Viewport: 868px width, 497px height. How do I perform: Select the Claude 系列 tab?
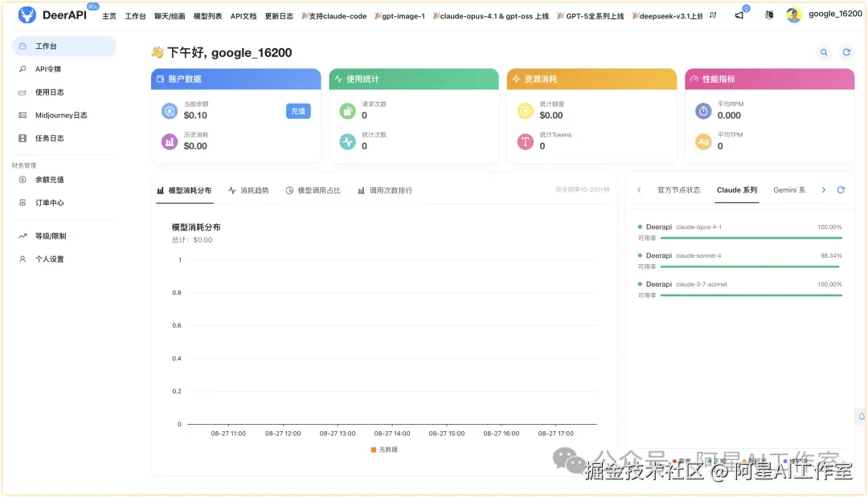point(737,190)
